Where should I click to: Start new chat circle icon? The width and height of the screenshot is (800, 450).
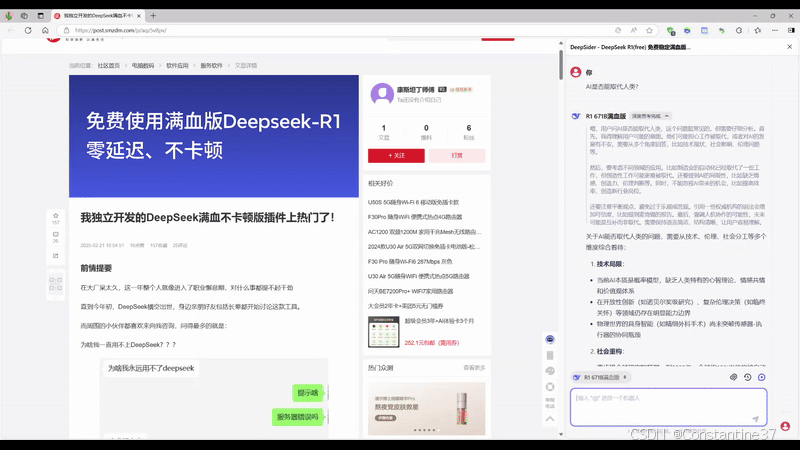(762, 377)
